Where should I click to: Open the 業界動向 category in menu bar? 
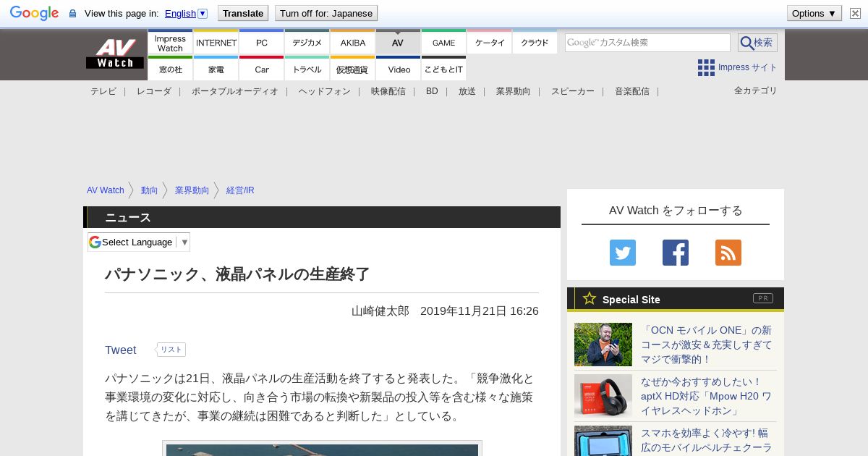[x=514, y=91]
